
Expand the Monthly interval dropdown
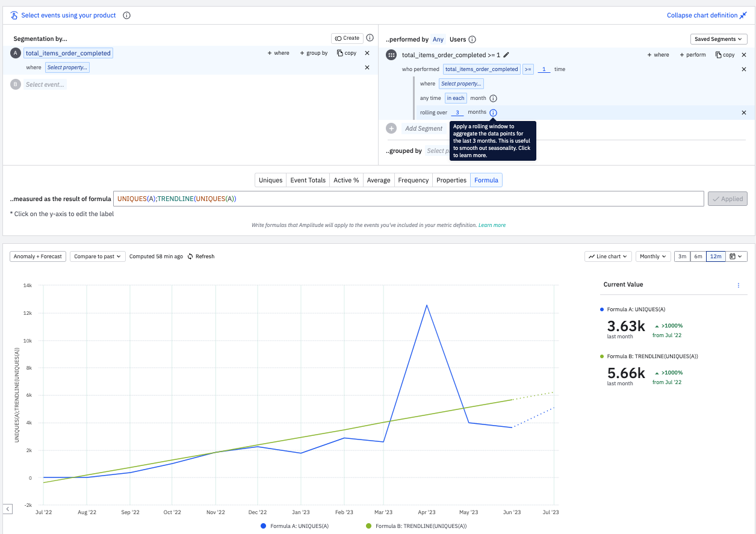[653, 256]
